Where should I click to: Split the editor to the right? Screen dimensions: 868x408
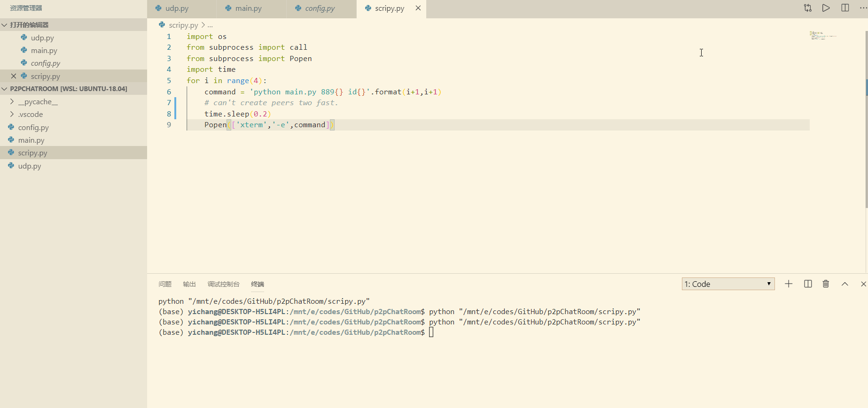click(845, 8)
